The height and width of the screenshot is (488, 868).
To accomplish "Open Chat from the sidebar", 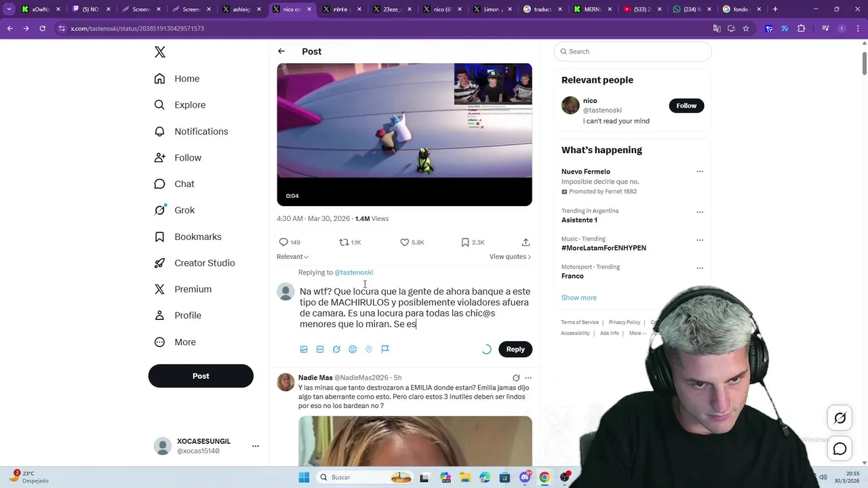I will click(x=174, y=184).
